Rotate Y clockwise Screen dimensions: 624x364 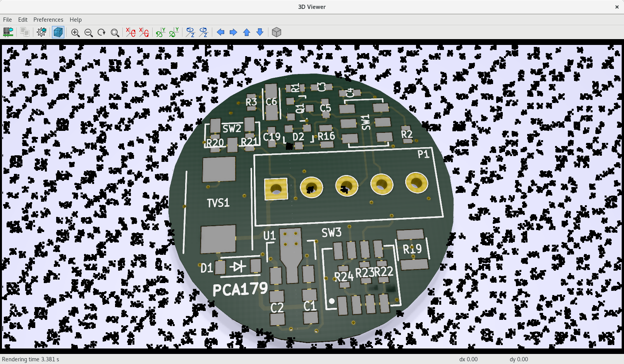pos(160,33)
